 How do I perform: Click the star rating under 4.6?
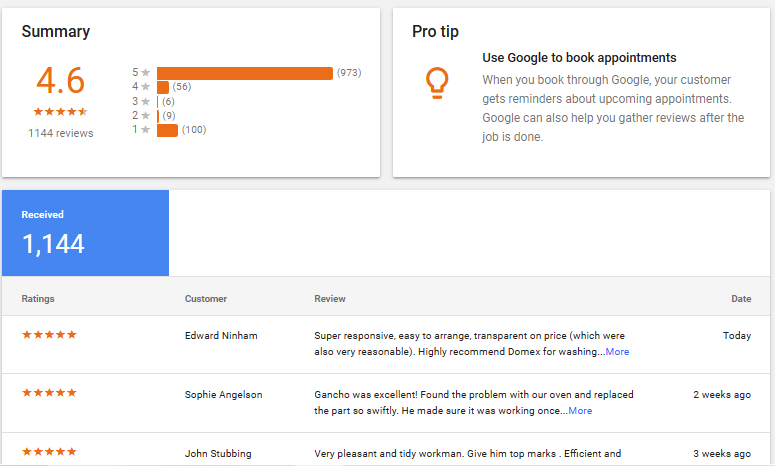[x=60, y=111]
